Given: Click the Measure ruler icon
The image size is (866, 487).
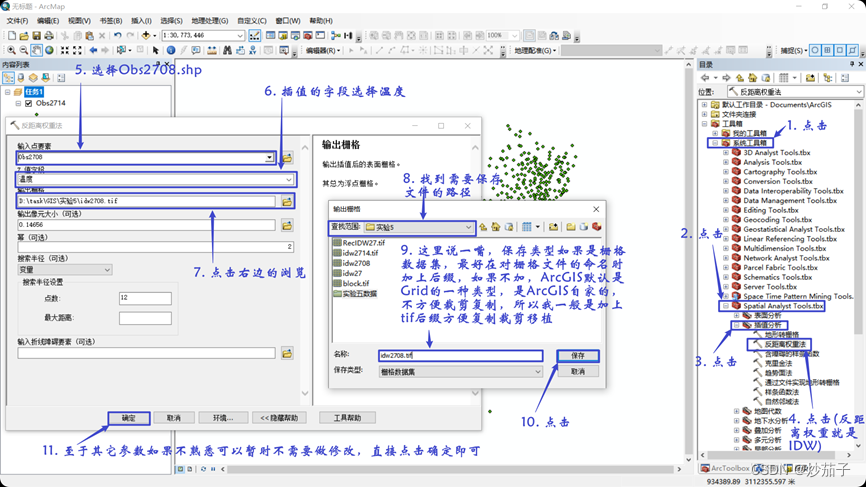Looking at the screenshot, I should click(x=212, y=50).
